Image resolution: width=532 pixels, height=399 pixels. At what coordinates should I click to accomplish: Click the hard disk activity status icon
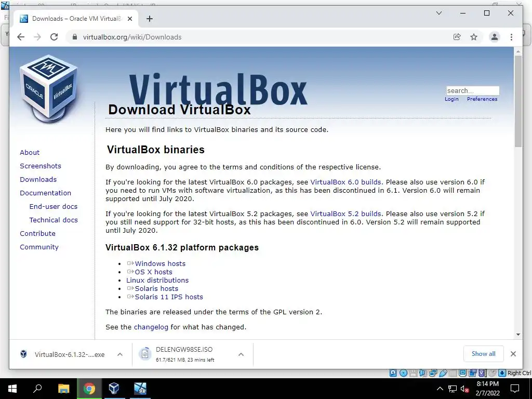pyautogui.click(x=393, y=373)
